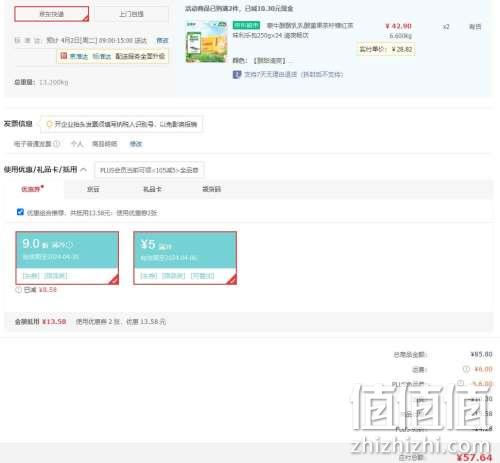Click the 7-day return policy badge icon

coord(237,74)
